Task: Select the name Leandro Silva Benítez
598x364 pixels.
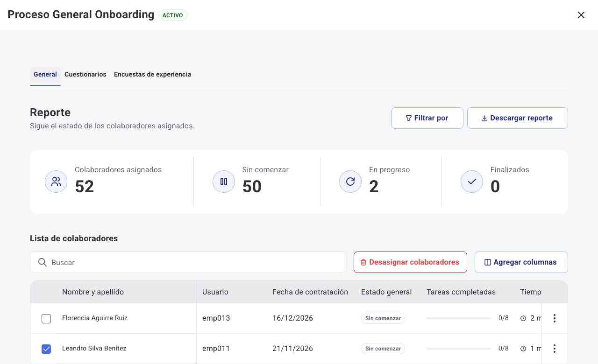Action: 94,348
